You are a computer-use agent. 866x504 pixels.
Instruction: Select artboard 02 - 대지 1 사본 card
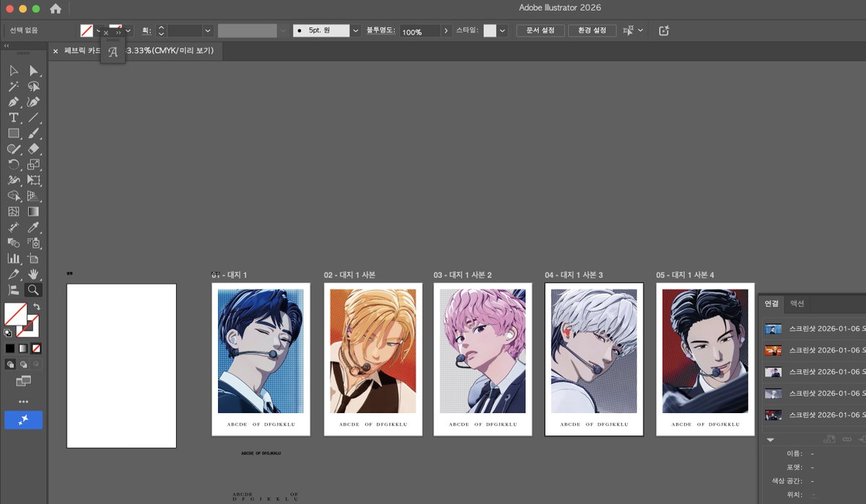coord(372,359)
